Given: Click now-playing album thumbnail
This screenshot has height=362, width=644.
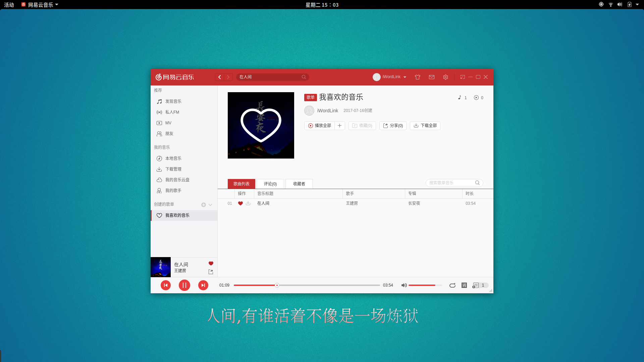Looking at the screenshot, I should (161, 267).
